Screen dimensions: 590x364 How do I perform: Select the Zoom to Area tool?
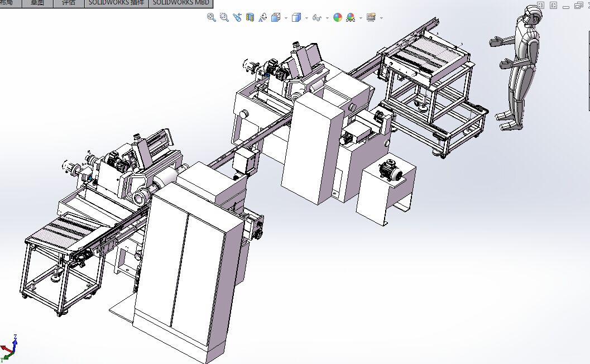pos(224,17)
